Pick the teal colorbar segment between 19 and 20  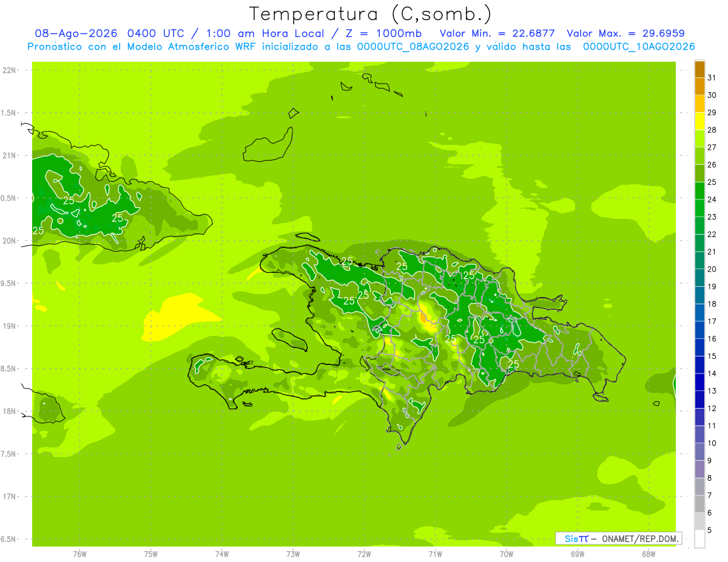(699, 278)
